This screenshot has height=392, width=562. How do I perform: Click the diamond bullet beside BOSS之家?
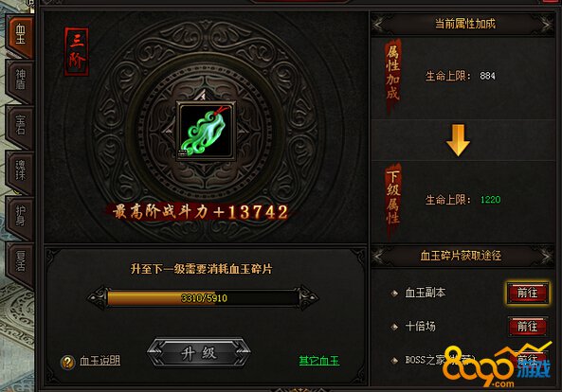(x=394, y=360)
